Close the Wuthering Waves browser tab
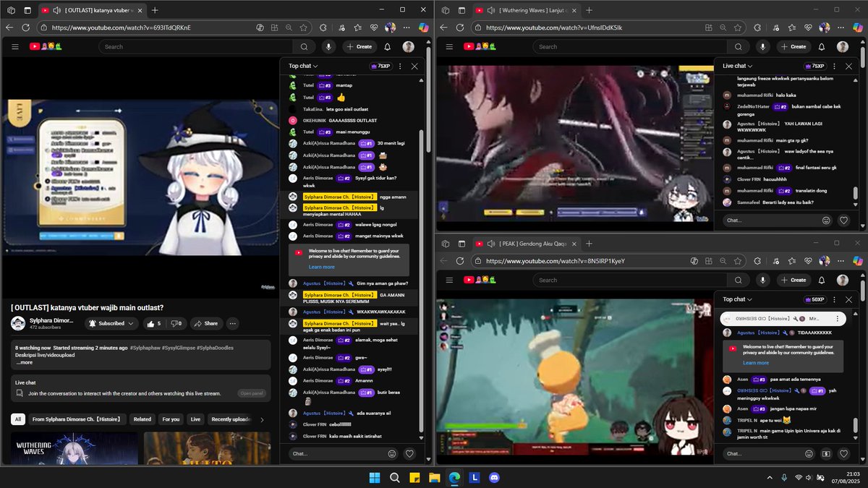The height and width of the screenshot is (488, 868). click(575, 10)
